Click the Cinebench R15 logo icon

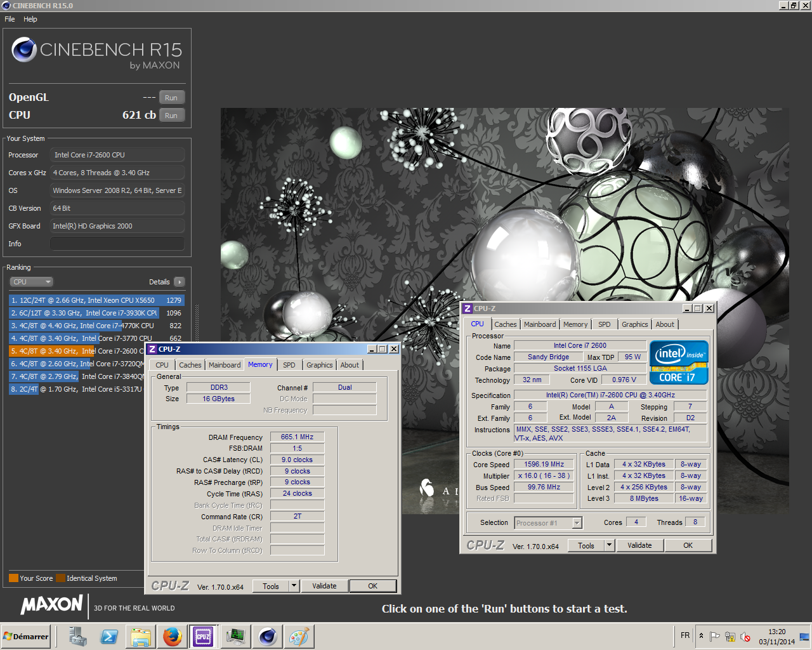point(24,50)
